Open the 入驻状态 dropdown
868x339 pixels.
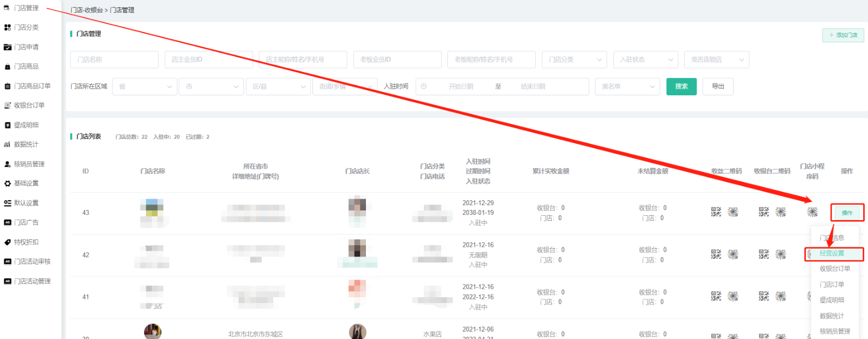tap(645, 59)
